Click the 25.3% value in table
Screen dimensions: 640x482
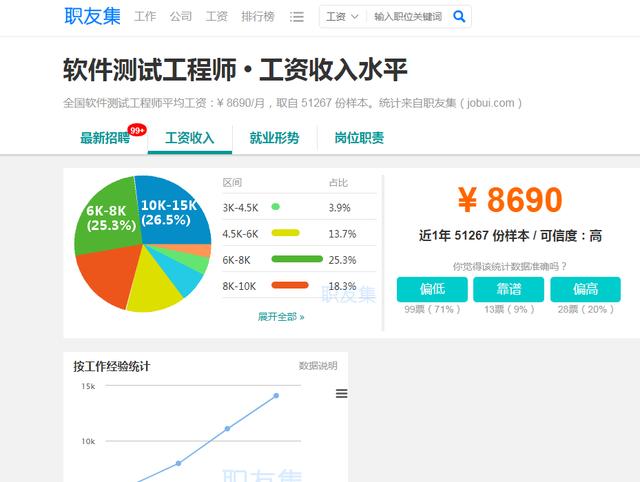[x=342, y=260]
